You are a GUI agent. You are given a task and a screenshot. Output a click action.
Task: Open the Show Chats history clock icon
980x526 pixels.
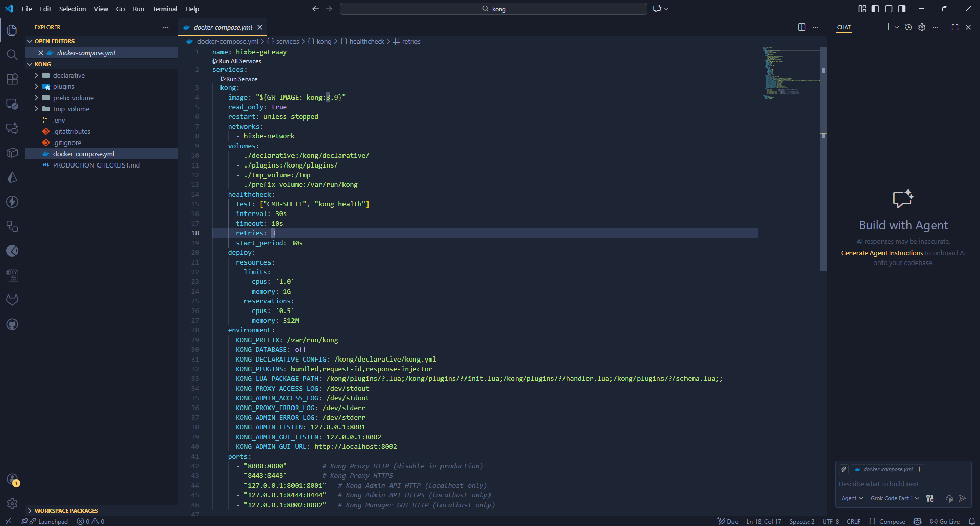tap(909, 27)
